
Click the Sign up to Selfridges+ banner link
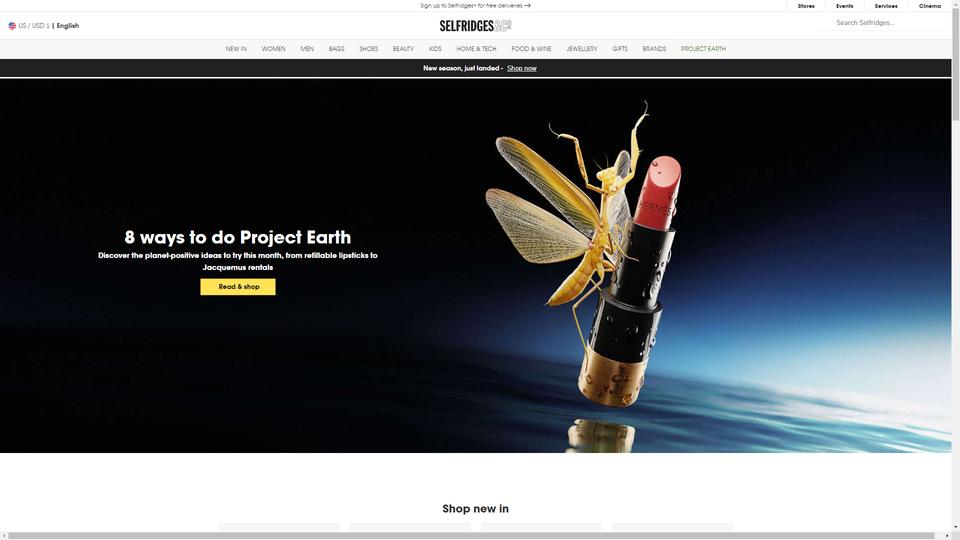[x=475, y=6]
